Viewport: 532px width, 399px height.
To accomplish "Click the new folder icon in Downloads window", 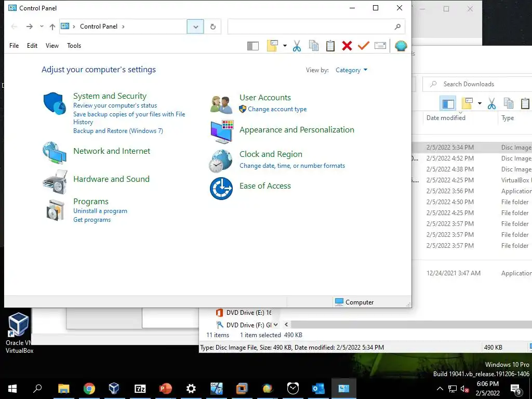I will point(467,103).
